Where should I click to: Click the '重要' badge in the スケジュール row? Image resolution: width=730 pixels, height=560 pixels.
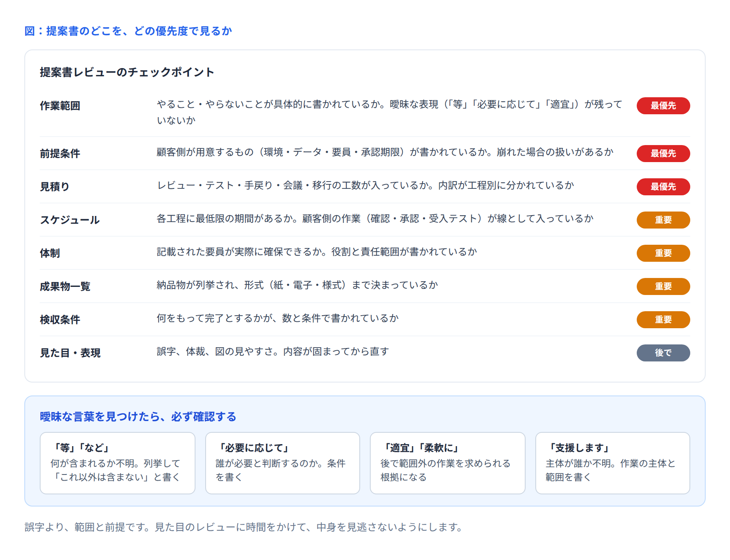[663, 220]
